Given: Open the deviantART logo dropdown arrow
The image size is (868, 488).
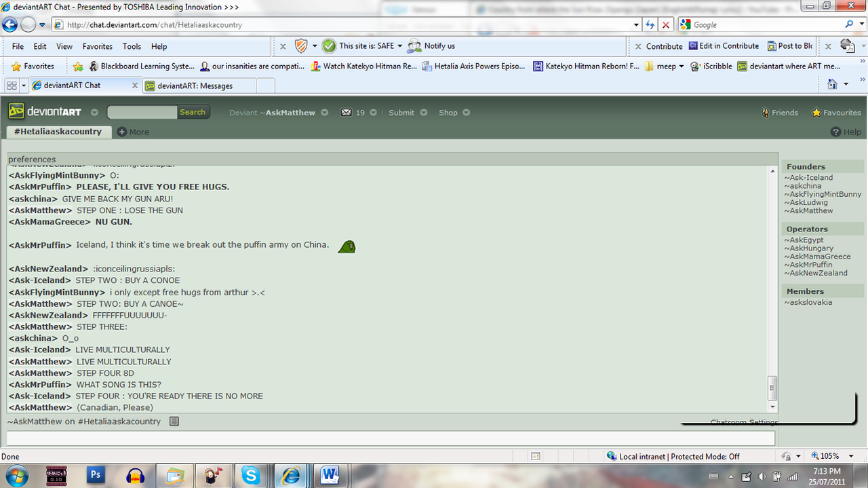Looking at the screenshot, I should pyautogui.click(x=94, y=113).
